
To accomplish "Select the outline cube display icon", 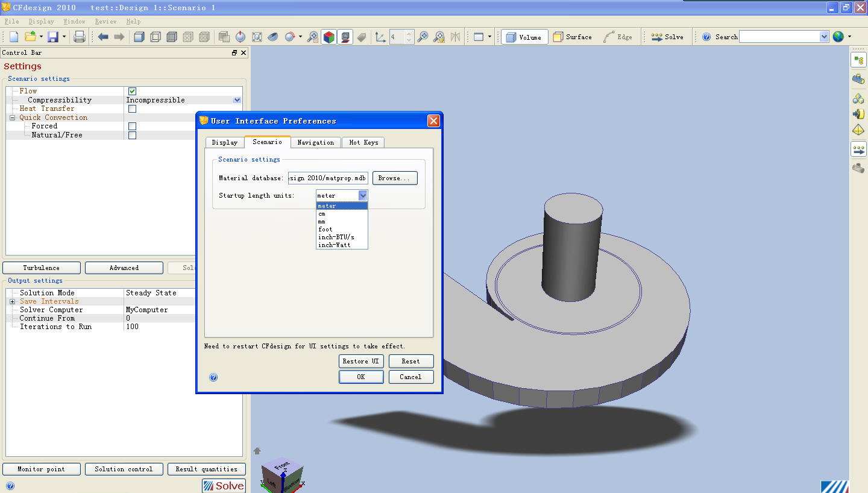I will point(155,37).
